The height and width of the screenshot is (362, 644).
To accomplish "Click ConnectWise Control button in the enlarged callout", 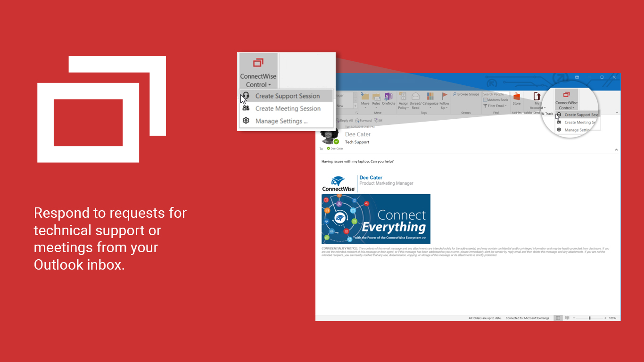I will coord(258,72).
